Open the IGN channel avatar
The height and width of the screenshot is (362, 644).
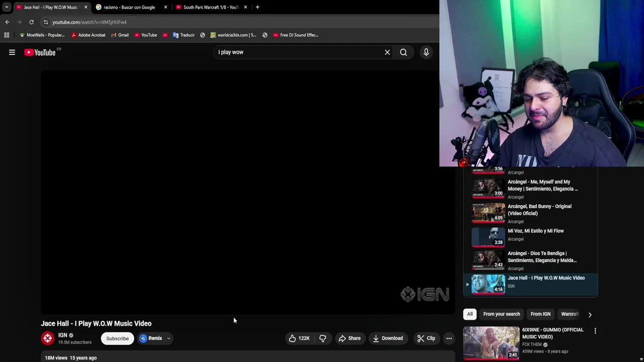[x=48, y=338]
